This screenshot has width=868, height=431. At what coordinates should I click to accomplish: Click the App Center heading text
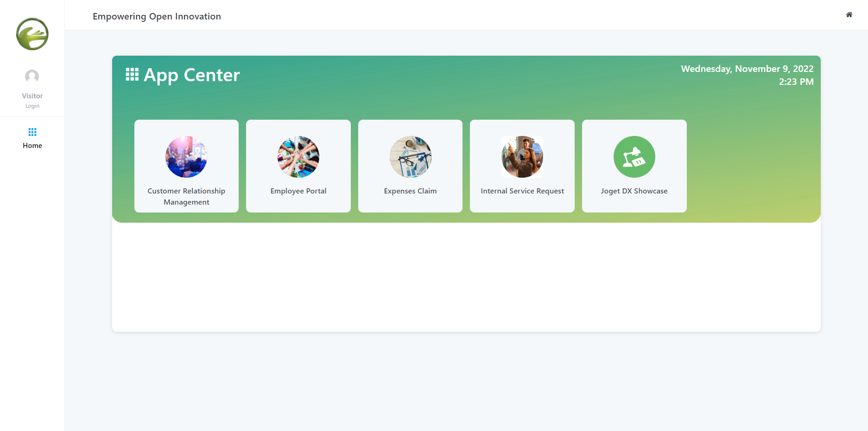[192, 75]
